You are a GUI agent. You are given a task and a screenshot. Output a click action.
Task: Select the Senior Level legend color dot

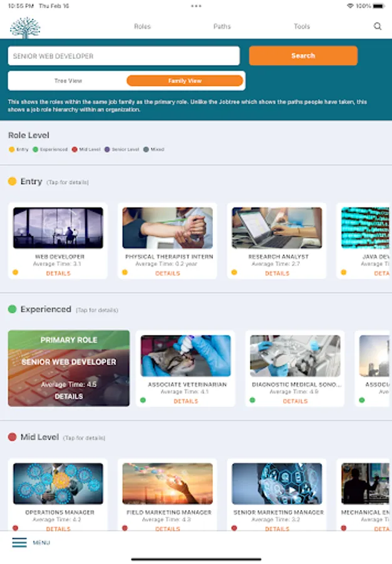click(x=107, y=149)
